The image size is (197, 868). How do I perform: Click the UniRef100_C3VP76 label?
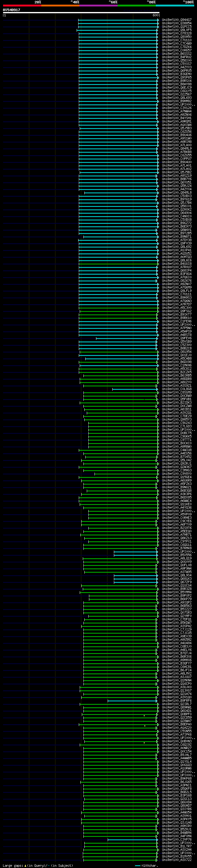coord(177,840)
